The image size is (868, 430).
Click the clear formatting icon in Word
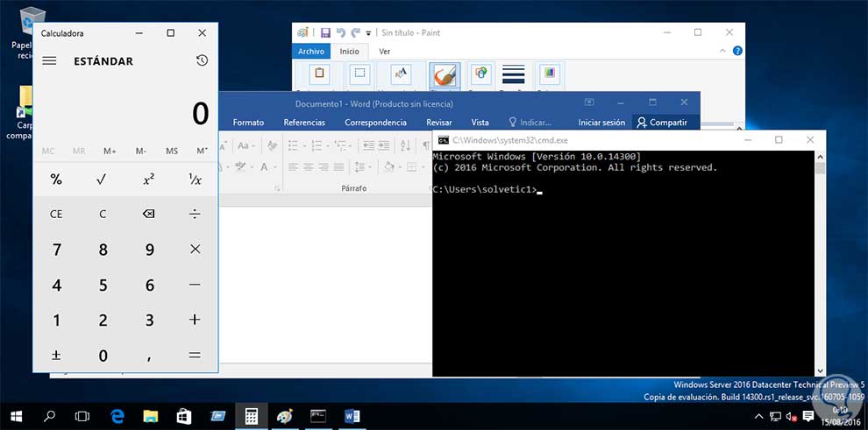coord(272,146)
